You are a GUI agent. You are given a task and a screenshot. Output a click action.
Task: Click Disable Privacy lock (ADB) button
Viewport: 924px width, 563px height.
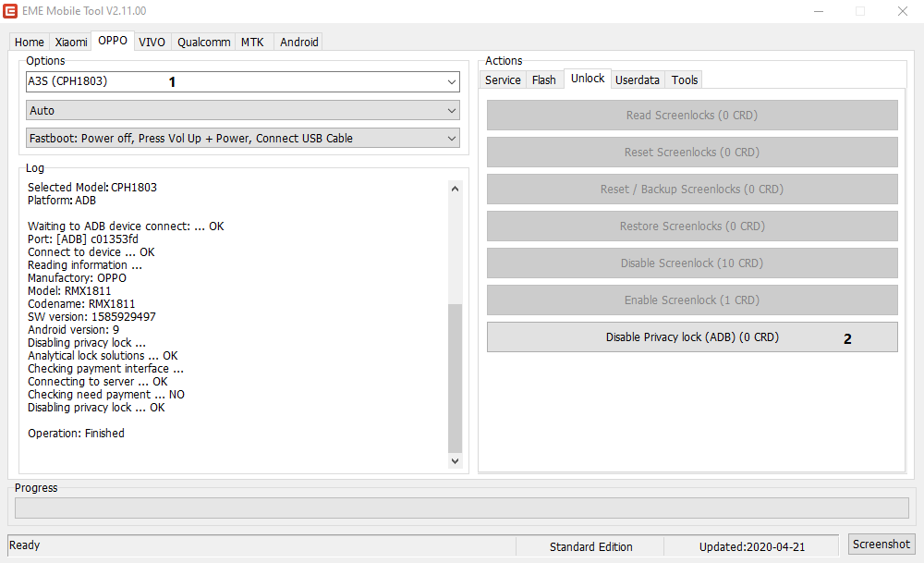pyautogui.click(x=692, y=337)
